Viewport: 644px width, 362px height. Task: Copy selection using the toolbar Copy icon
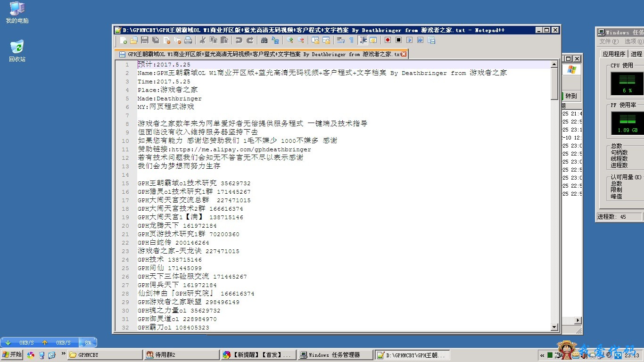point(214,41)
